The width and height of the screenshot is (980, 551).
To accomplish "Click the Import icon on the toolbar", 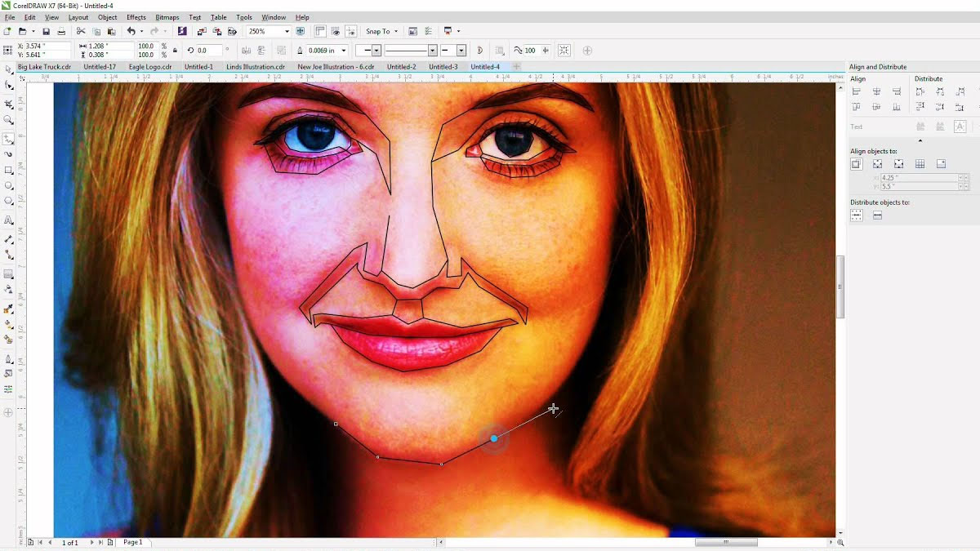I will click(x=202, y=31).
